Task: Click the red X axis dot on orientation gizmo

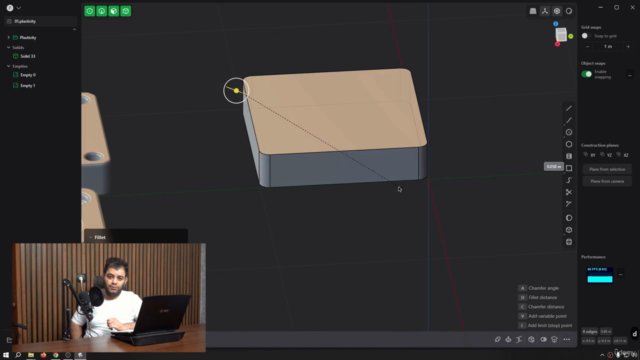Action: pos(557,44)
